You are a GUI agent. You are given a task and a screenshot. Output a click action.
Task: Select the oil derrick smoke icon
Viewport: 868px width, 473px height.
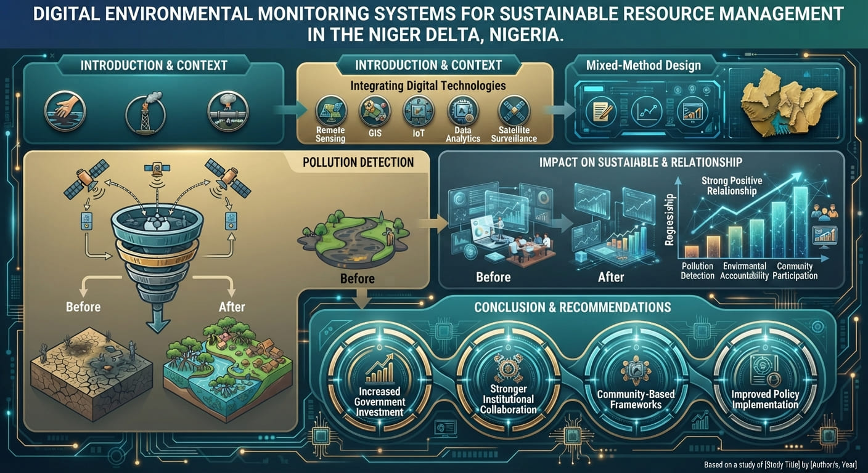(x=145, y=112)
